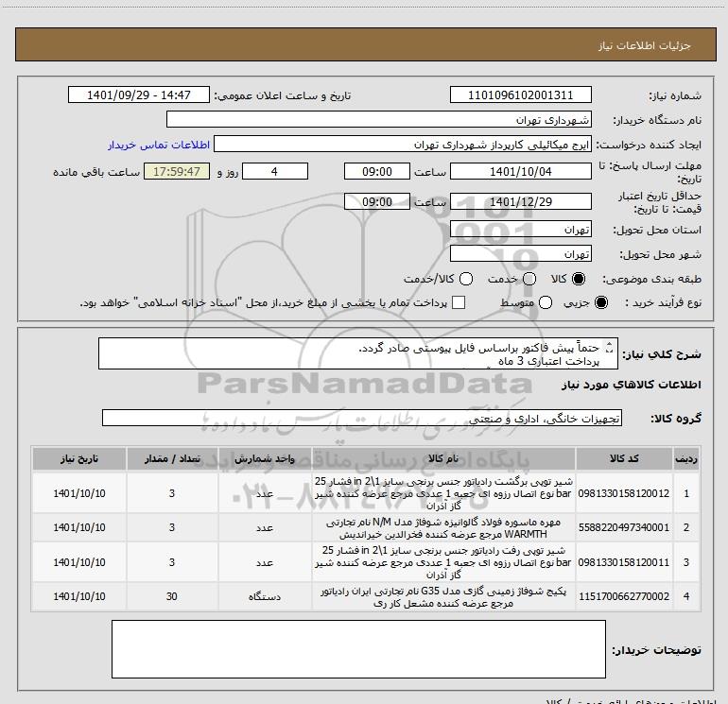The height and width of the screenshot is (704, 728).
Task: Click the تاریخ نیاز column header
Action: tap(79, 459)
